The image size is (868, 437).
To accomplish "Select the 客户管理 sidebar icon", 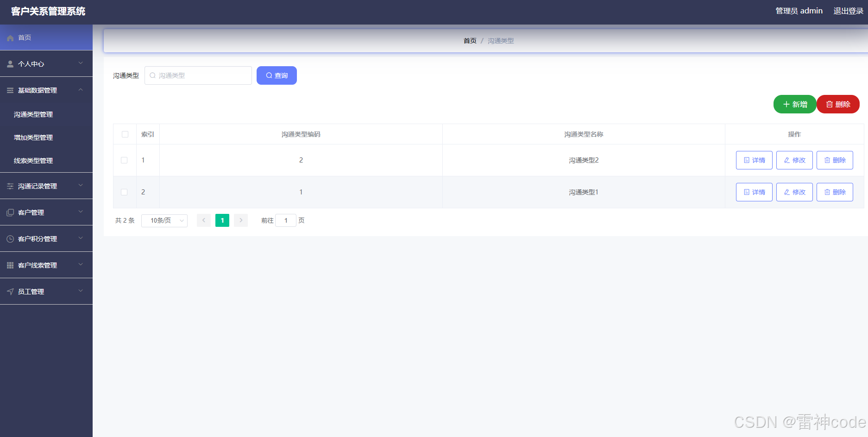I will pyautogui.click(x=10, y=212).
